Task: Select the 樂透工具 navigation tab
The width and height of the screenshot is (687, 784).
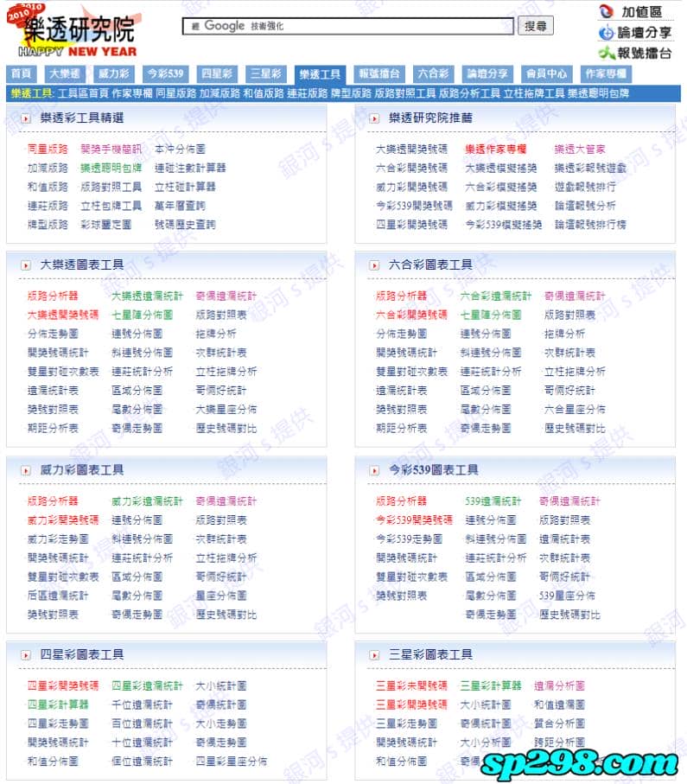Action: point(320,75)
